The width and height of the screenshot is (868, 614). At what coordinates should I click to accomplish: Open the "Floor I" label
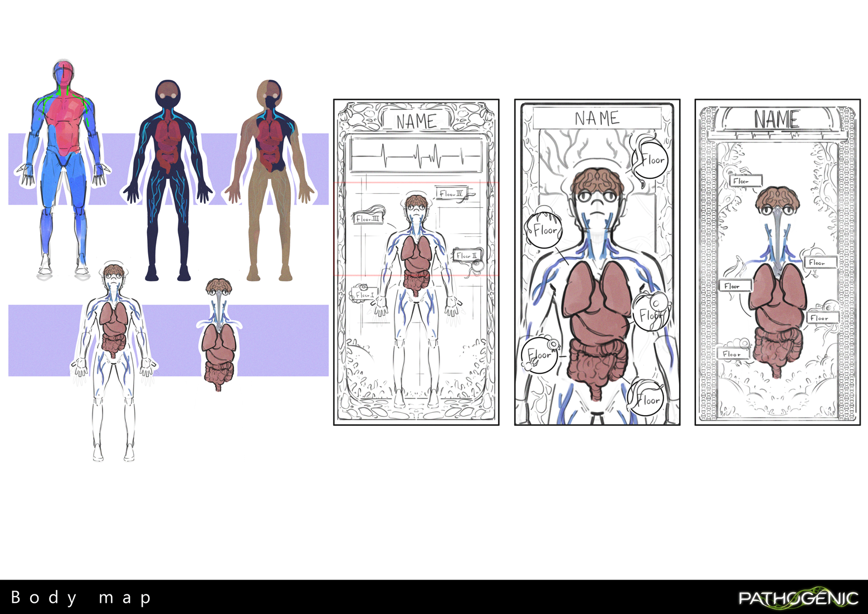pos(365,295)
